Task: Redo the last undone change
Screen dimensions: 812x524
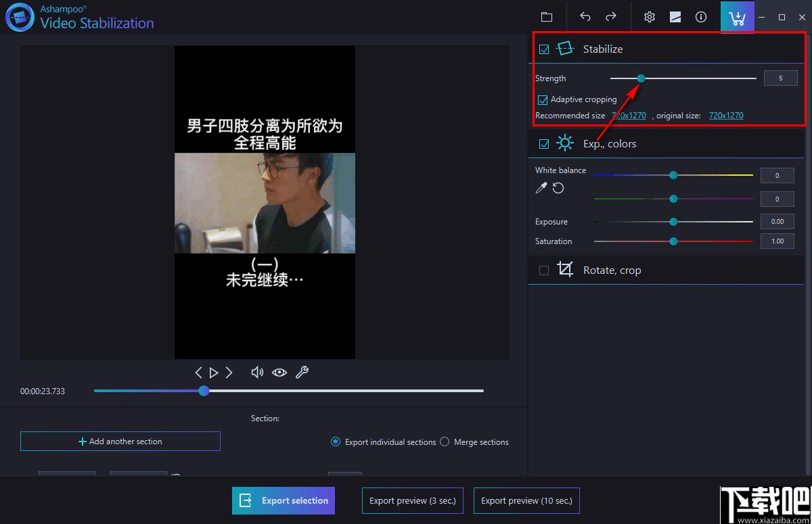Action: (x=610, y=17)
